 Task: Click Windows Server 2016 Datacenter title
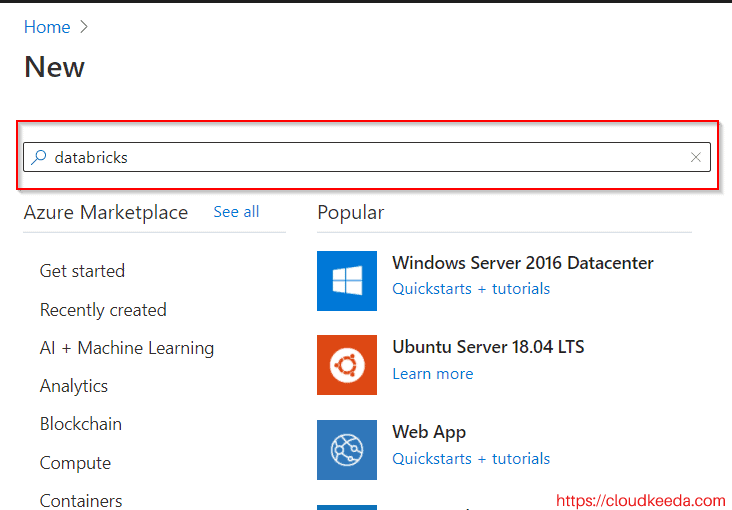[523, 263]
